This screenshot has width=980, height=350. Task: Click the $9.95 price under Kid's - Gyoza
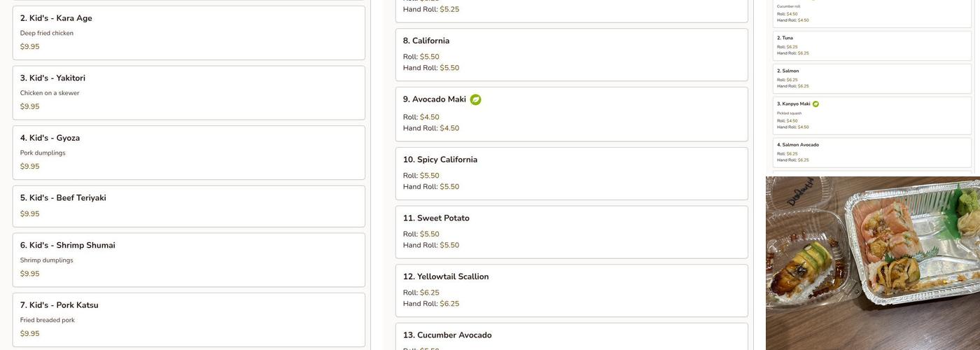30,167
